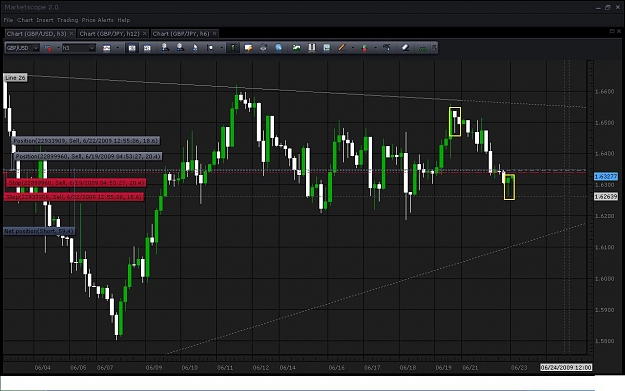The width and height of the screenshot is (625, 391).
Task: Close the Chart (GBP/JPY, h12) tab
Action: pos(145,34)
